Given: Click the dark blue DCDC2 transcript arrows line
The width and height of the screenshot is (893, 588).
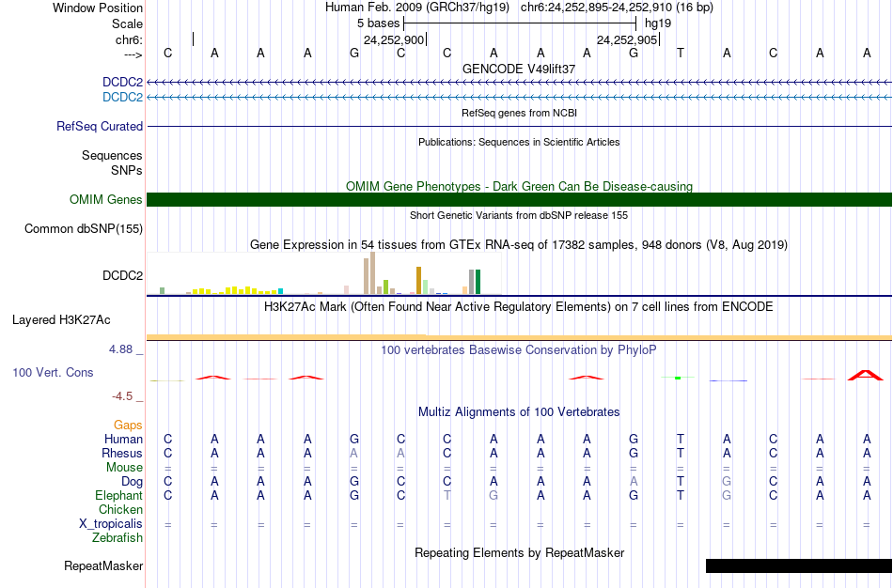Looking at the screenshot, I should (519, 83).
